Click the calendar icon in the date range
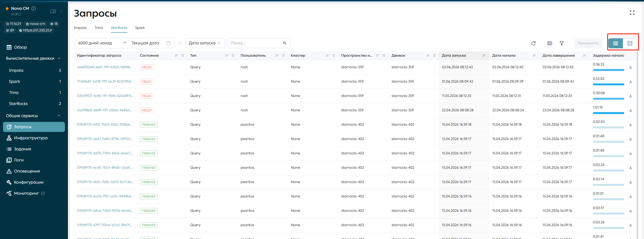The height and width of the screenshot is (239, 644). [x=168, y=43]
